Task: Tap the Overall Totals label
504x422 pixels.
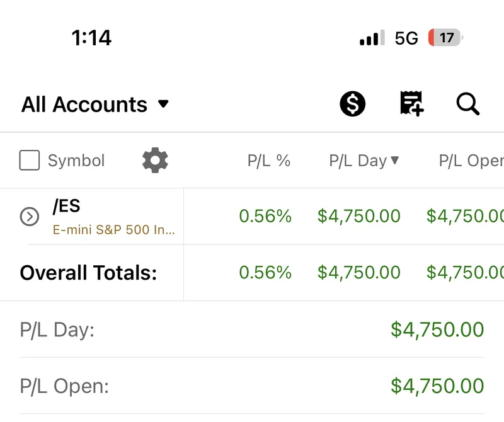Action: tap(88, 273)
